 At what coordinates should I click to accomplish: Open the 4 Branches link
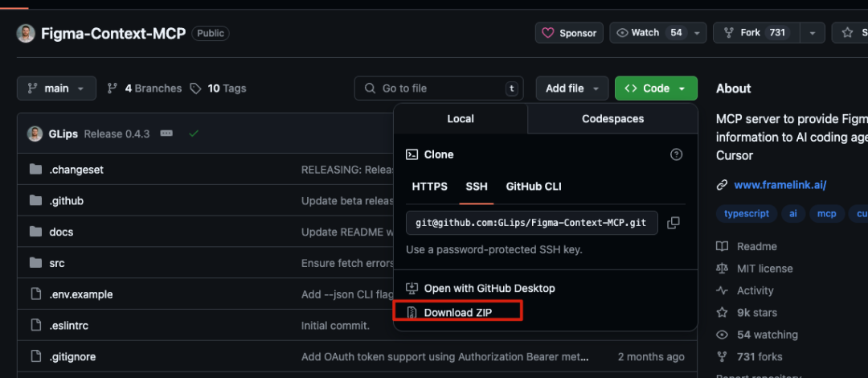tap(145, 88)
